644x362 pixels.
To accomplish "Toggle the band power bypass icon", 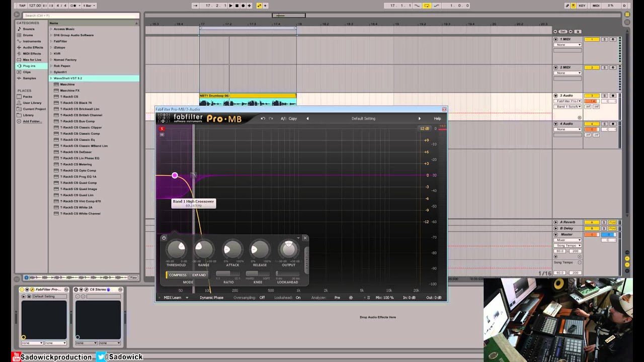I will coord(164,238).
